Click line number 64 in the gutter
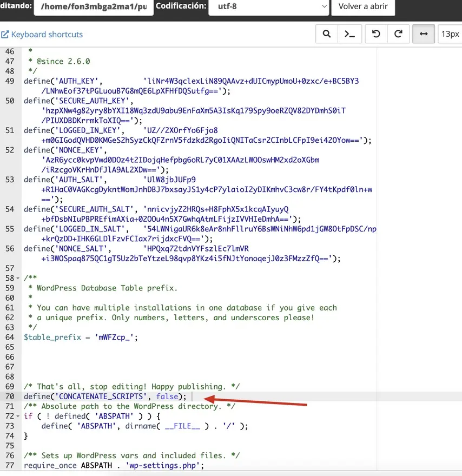Viewport: 462px width, 476px height. (10, 338)
